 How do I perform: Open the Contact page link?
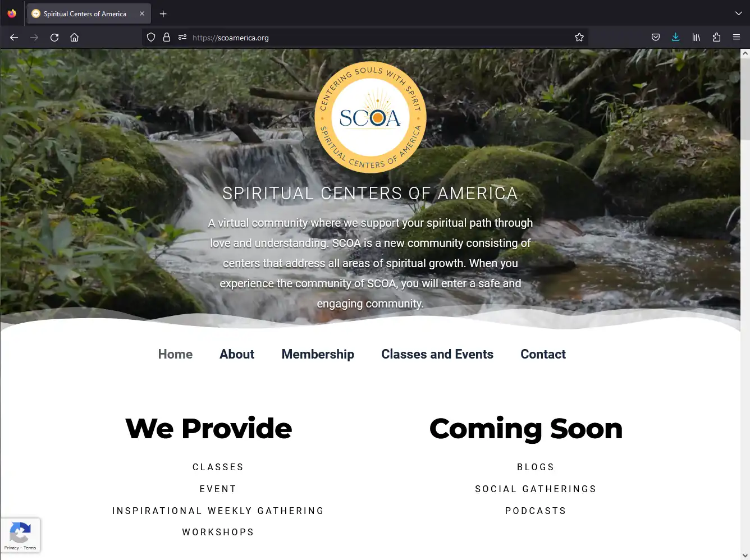(543, 354)
